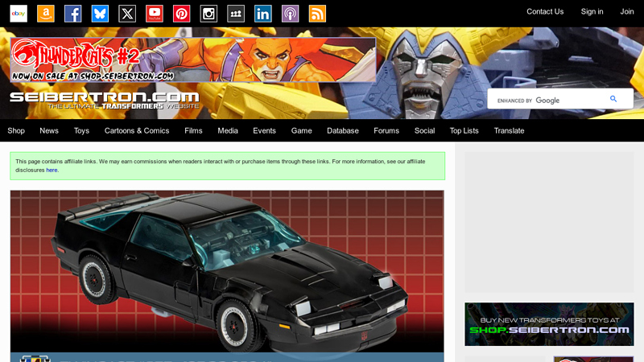Image resolution: width=644 pixels, height=362 pixels.
Task: Click Sign in link
Action: (x=592, y=11)
